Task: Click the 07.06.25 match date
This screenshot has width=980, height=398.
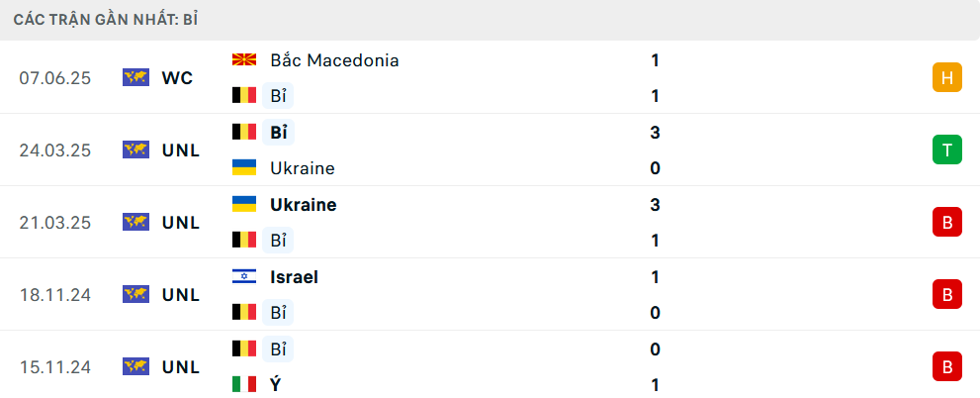Action: coord(55,78)
